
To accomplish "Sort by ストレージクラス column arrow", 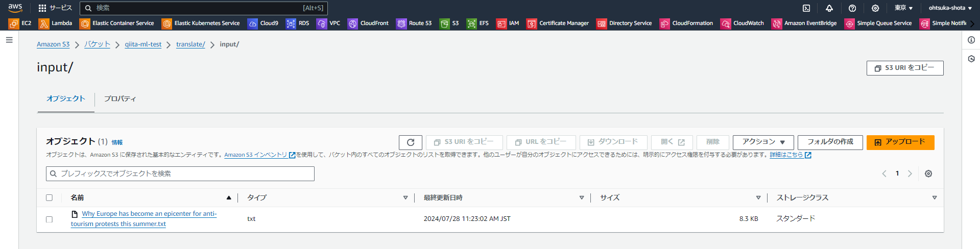I will tap(935, 197).
